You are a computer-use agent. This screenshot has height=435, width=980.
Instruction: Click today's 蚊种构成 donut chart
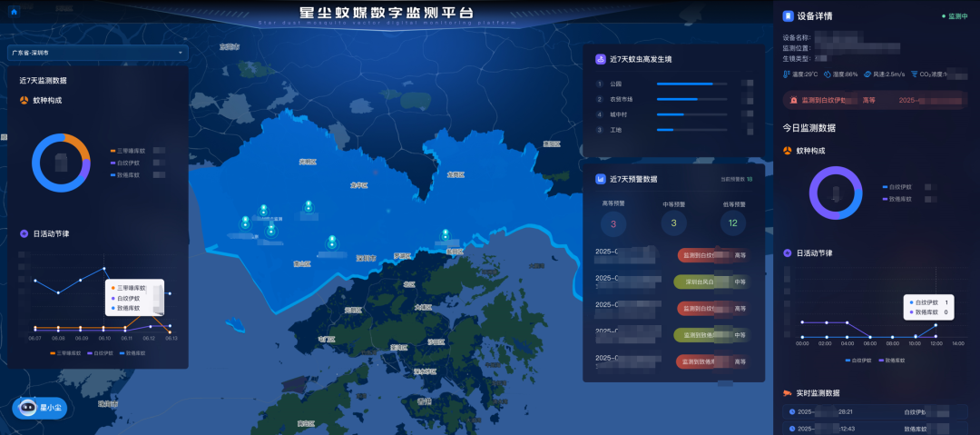(x=836, y=193)
